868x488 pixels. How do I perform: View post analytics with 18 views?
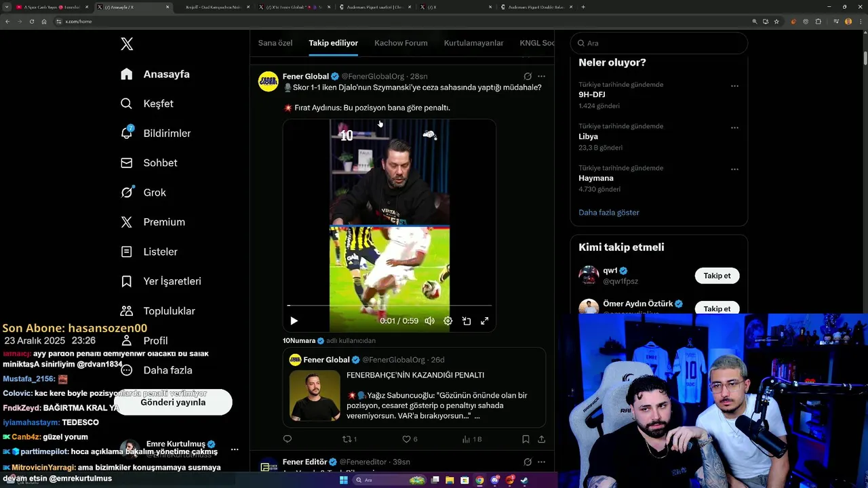click(472, 439)
